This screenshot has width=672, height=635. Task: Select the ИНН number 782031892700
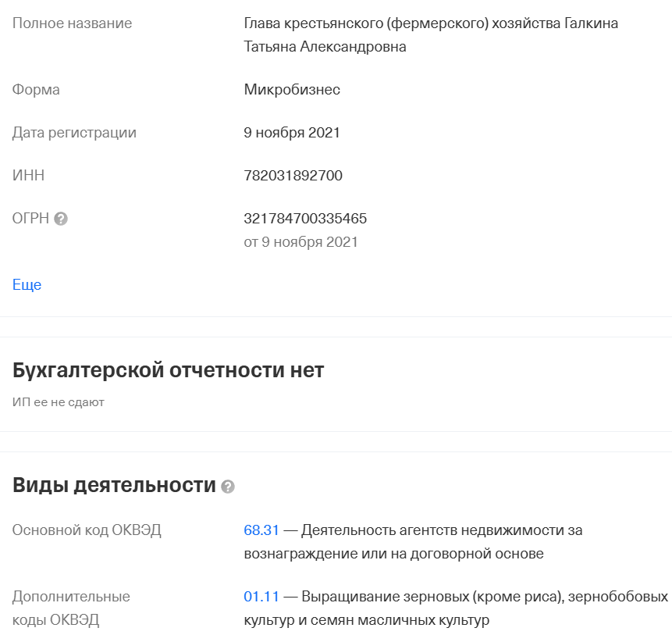point(293,175)
